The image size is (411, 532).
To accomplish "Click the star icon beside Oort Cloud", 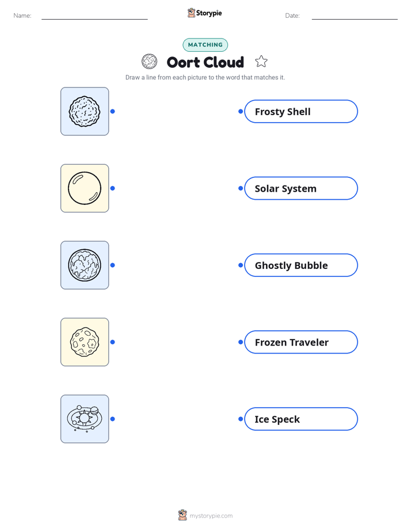I will [x=261, y=62].
